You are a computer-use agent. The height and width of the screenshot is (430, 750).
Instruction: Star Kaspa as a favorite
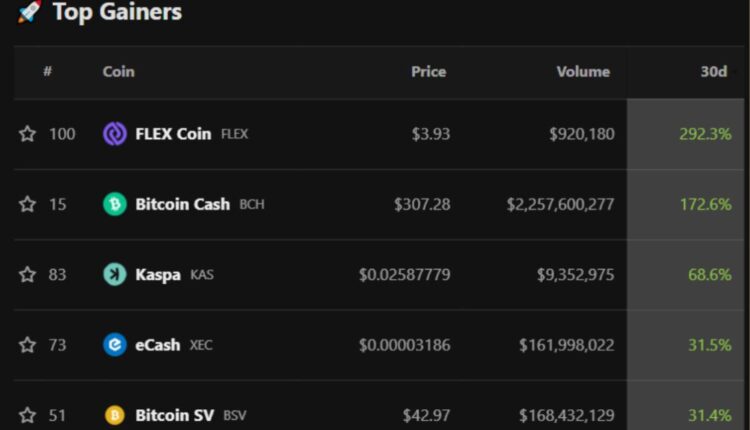[28, 274]
